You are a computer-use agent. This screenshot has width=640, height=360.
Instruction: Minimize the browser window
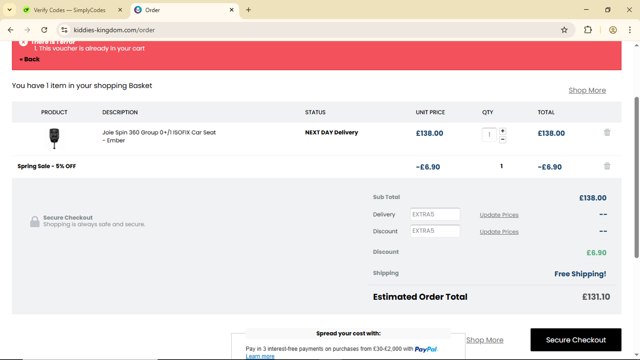coord(586,10)
